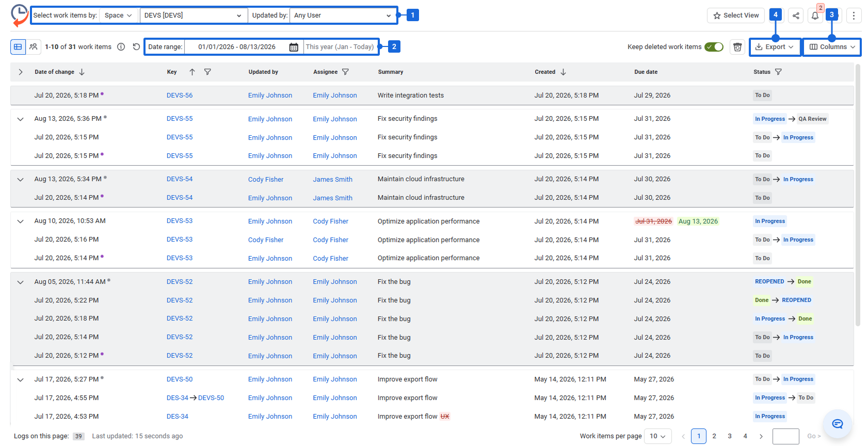Open the DEVS-56 work item link
This screenshot has width=868, height=446.
click(x=180, y=95)
